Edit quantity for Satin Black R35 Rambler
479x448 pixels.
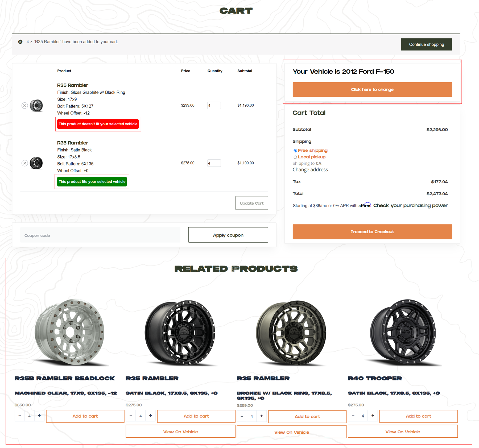(x=214, y=163)
